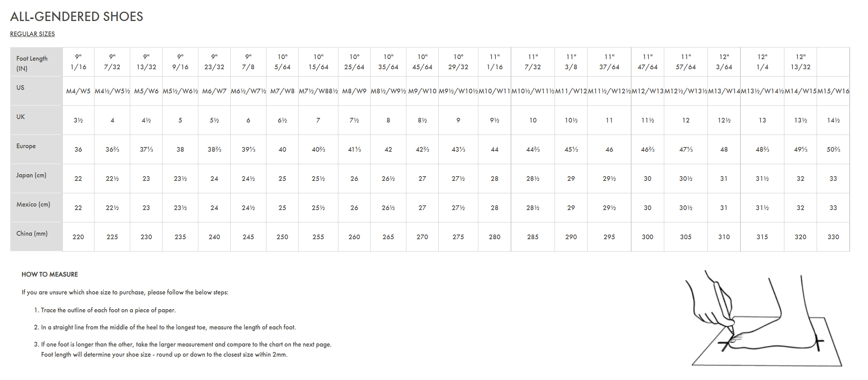Click the M4/W5 US size cell

(78, 91)
